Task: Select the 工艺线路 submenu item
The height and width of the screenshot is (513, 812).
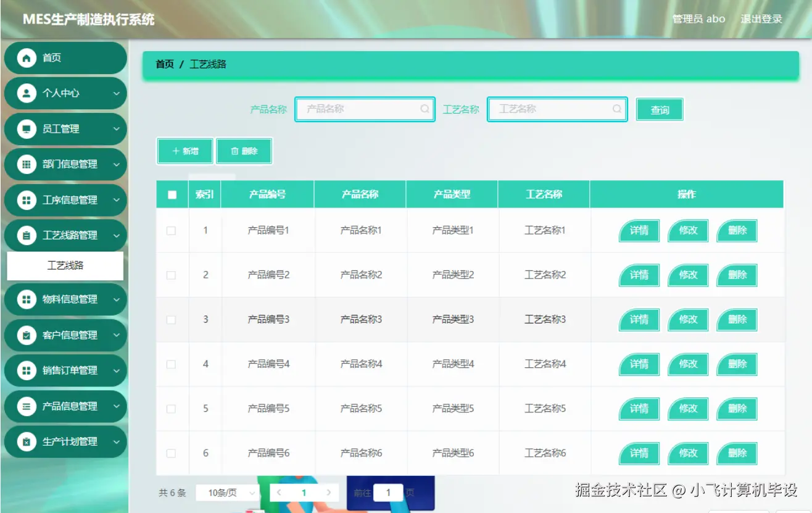Action: coord(65,266)
